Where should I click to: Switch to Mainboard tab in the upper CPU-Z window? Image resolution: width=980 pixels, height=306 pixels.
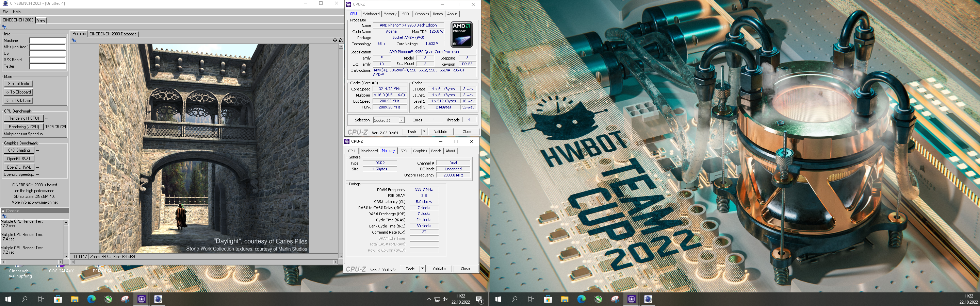(371, 14)
